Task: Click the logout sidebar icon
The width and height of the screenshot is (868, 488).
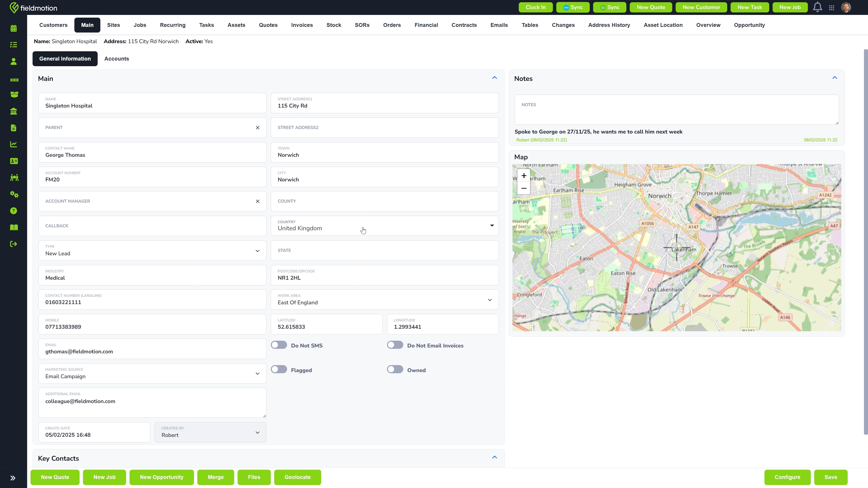Action: [x=14, y=244]
